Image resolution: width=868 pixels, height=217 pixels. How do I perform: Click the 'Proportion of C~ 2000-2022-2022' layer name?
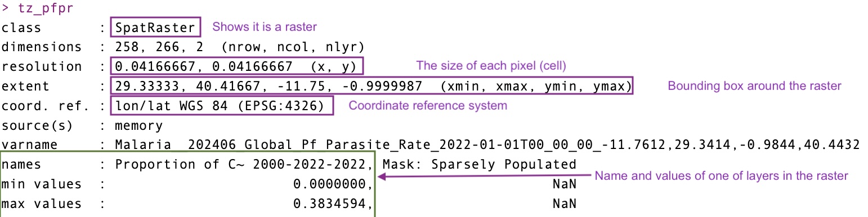243,165
